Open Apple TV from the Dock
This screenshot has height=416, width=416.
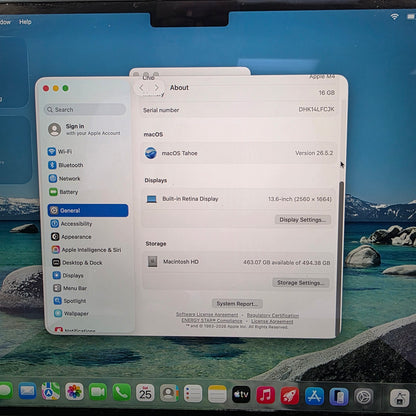241,395
